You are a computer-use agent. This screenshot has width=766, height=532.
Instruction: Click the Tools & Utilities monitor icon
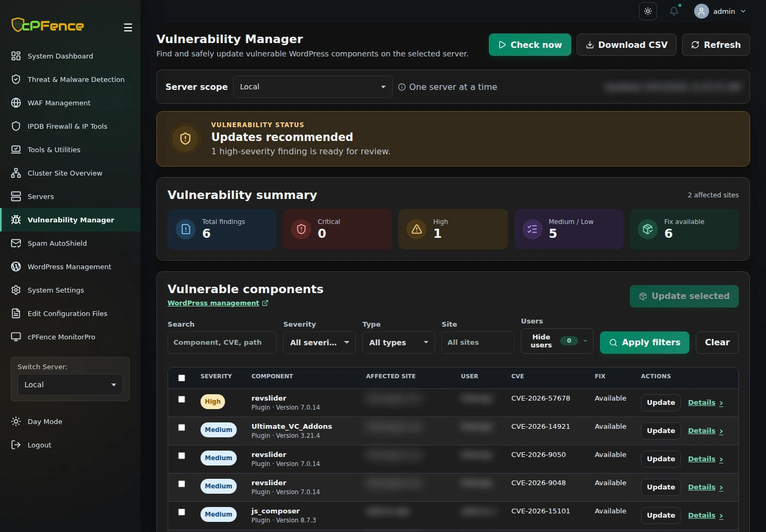click(16, 149)
